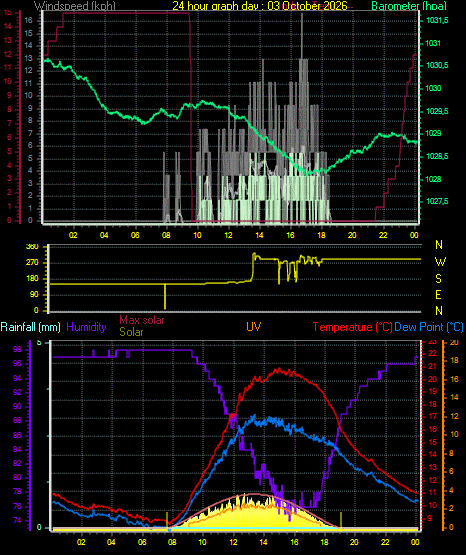Click the 10 windspeed axis value in white

(29, 96)
